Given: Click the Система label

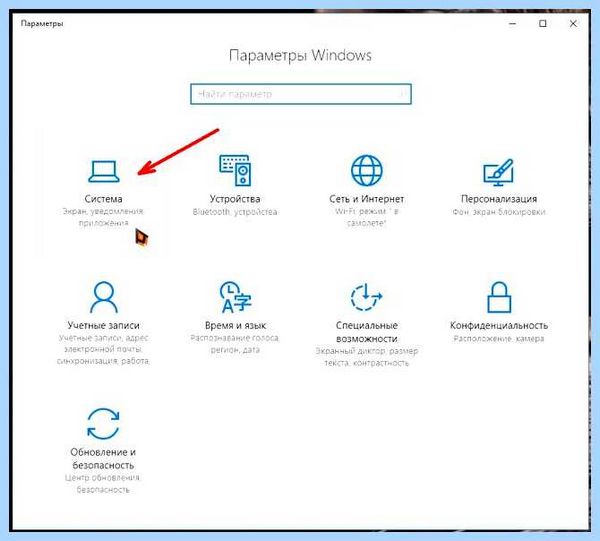Looking at the screenshot, I should 103,199.
